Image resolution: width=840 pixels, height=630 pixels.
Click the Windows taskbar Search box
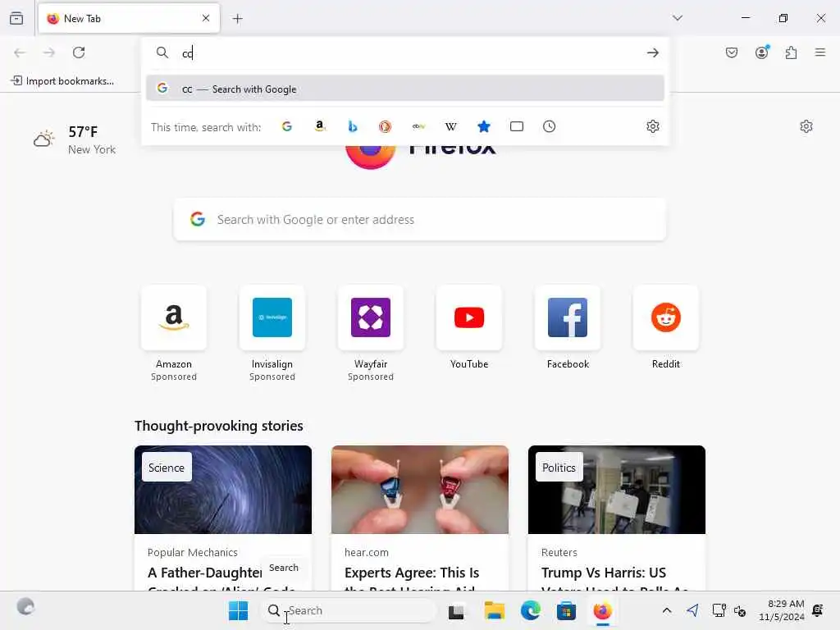point(349,610)
